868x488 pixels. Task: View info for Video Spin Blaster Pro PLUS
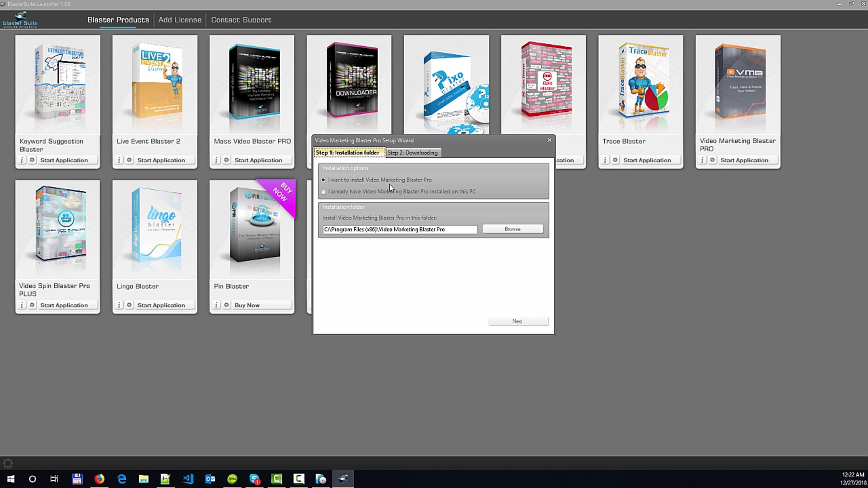(22, 305)
